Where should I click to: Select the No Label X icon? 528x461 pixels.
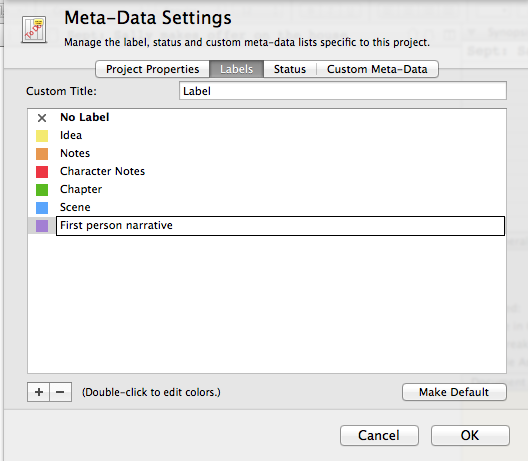tap(42, 118)
